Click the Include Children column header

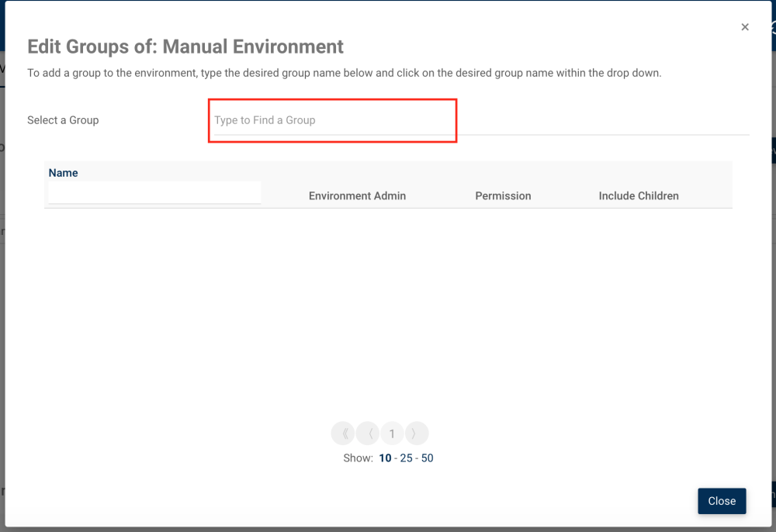[x=639, y=195]
